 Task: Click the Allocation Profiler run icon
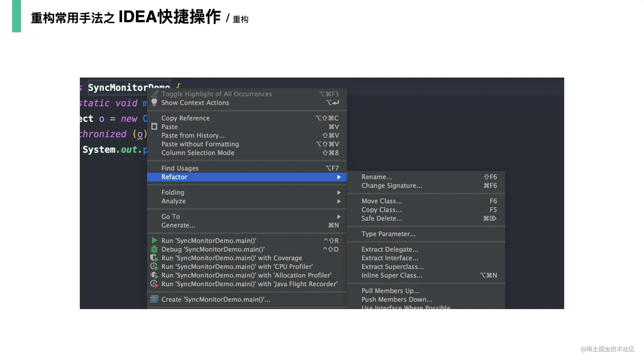154,275
